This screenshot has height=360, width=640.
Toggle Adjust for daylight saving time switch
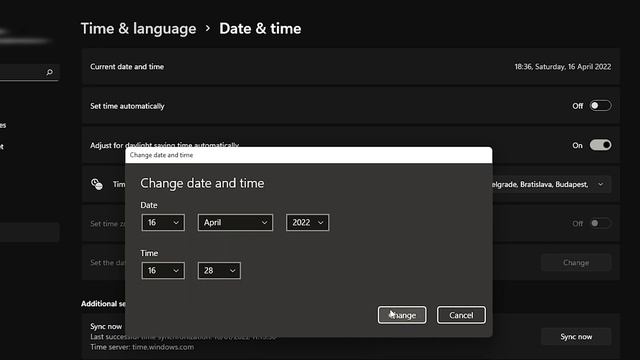[600, 145]
